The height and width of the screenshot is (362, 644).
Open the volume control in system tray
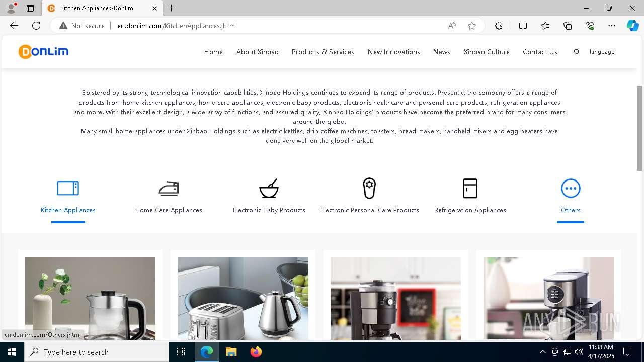[579, 352]
